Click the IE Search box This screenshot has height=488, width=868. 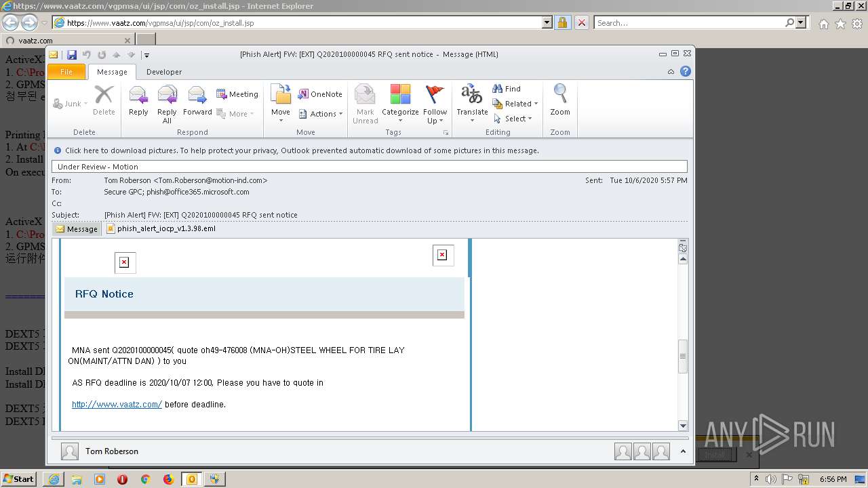690,23
